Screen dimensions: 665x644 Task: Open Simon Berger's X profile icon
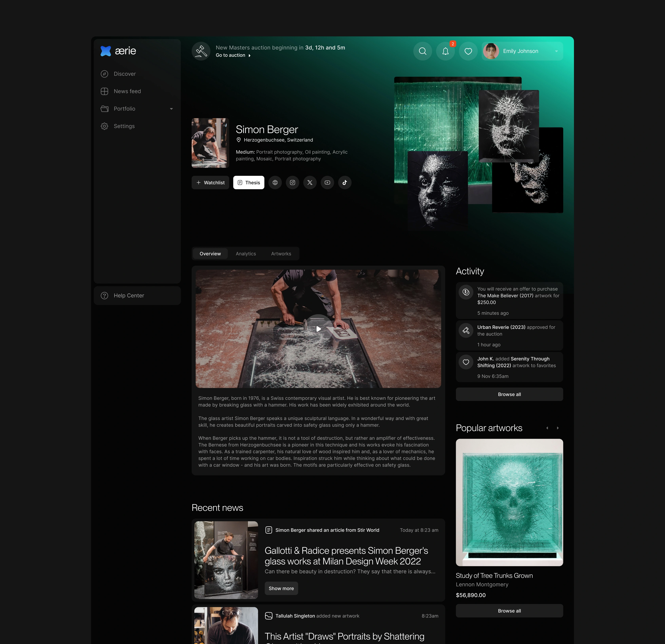[310, 182]
